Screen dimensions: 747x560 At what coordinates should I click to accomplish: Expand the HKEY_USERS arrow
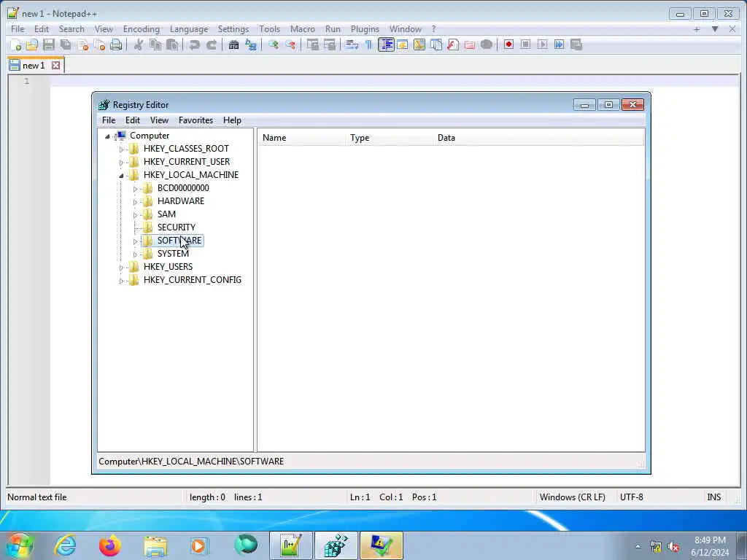(x=121, y=268)
